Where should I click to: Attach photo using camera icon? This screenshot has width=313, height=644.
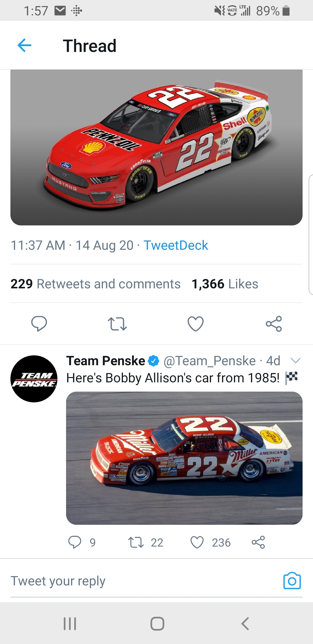coord(292,581)
